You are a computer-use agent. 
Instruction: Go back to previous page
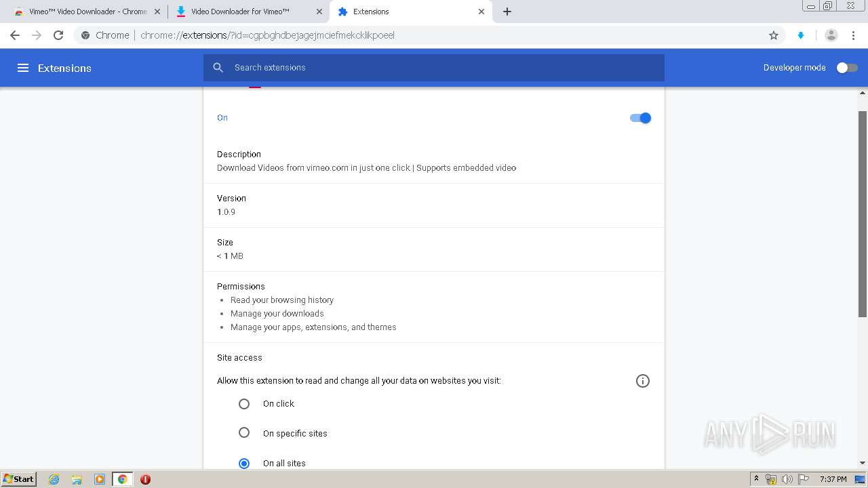tap(15, 35)
